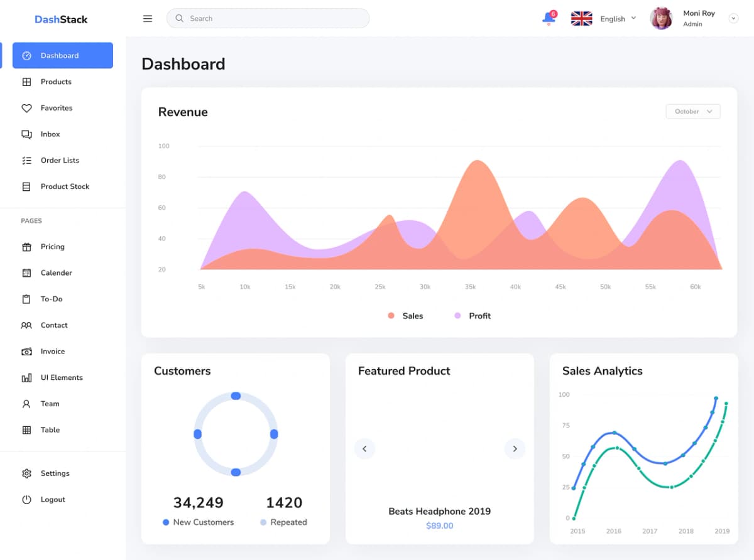Show next featured product

(515, 449)
